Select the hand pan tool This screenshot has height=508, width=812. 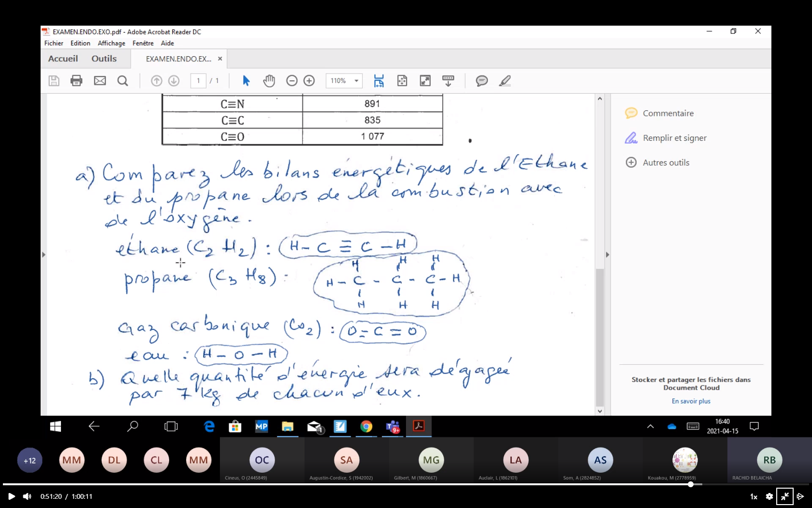(269, 81)
